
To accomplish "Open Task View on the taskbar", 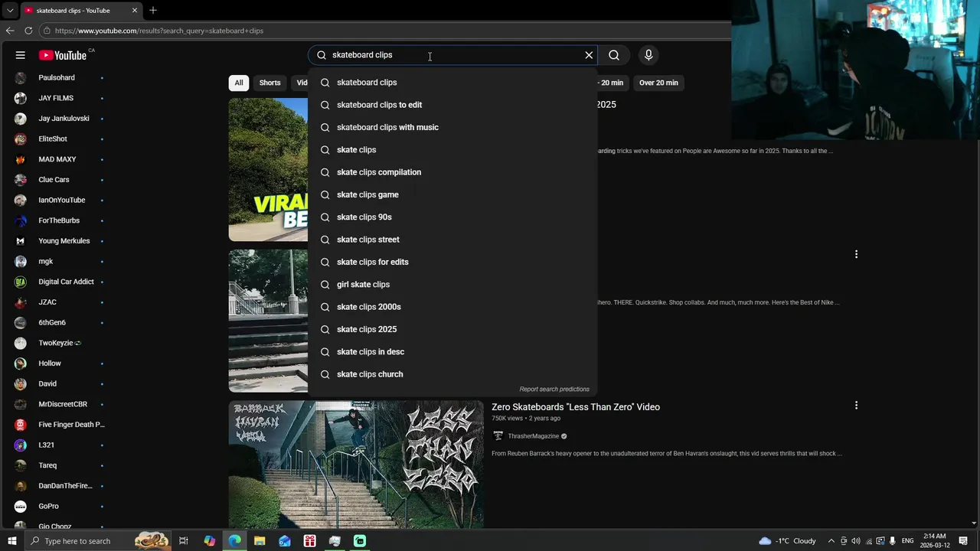I will [184, 541].
